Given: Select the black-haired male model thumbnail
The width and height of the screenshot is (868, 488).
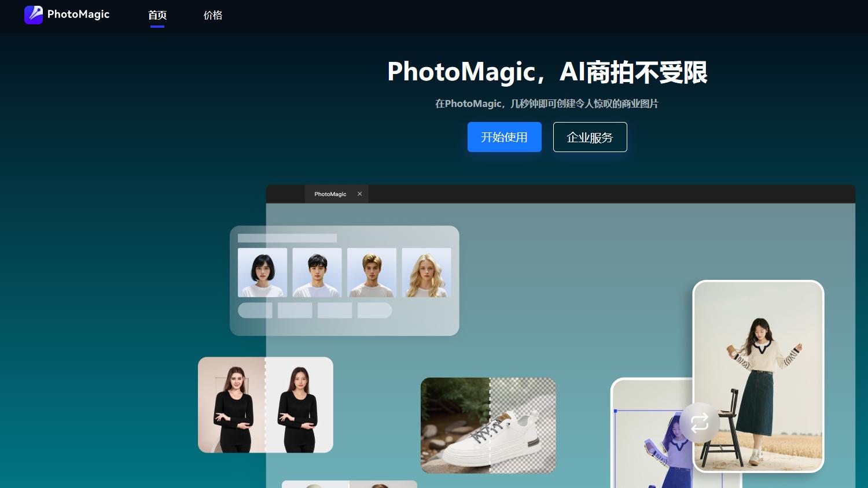Looking at the screenshot, I should [317, 272].
